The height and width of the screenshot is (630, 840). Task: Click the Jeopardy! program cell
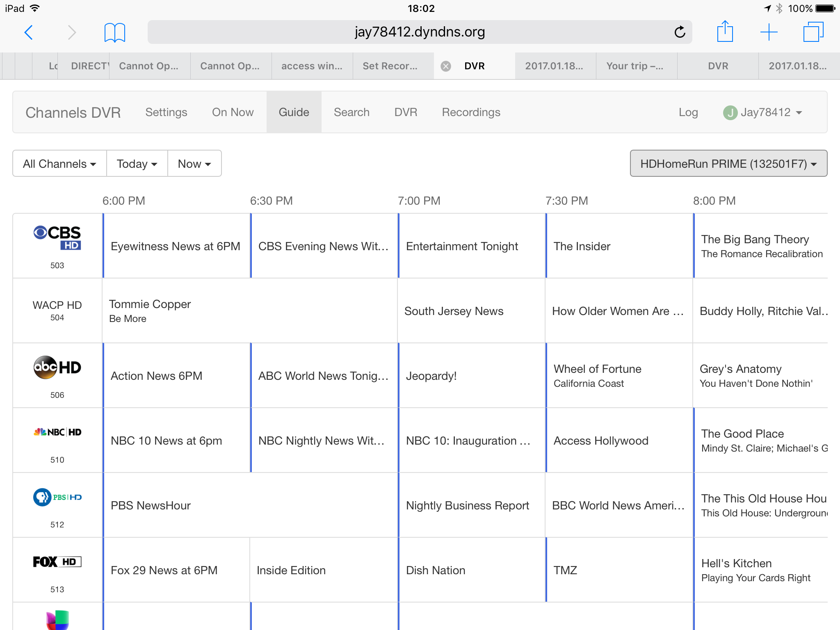tap(471, 376)
